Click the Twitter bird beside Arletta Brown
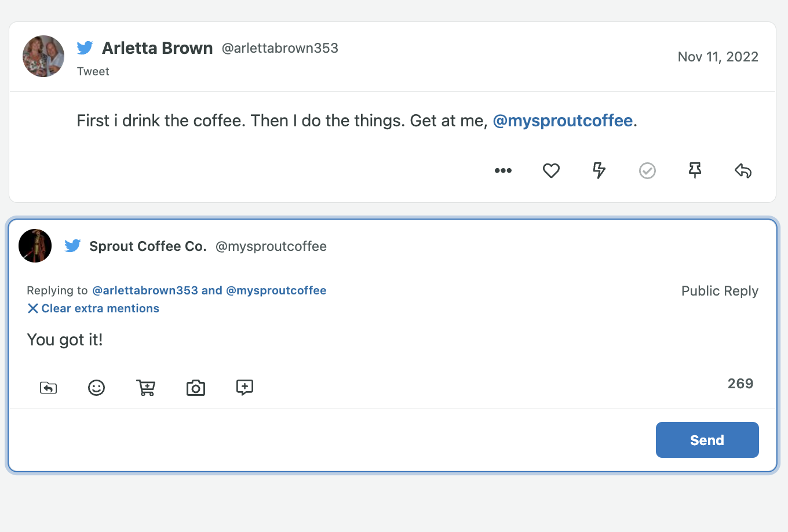The image size is (788, 532). (x=85, y=48)
